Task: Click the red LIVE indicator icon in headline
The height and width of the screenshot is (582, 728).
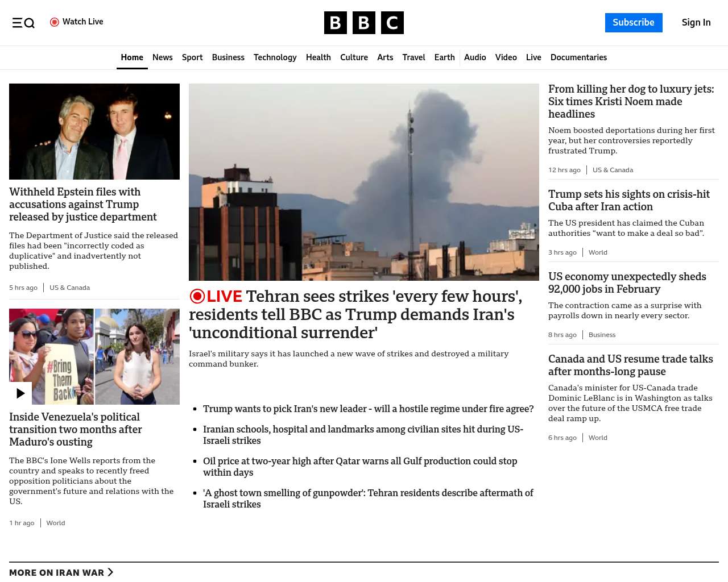Action: click(x=197, y=296)
